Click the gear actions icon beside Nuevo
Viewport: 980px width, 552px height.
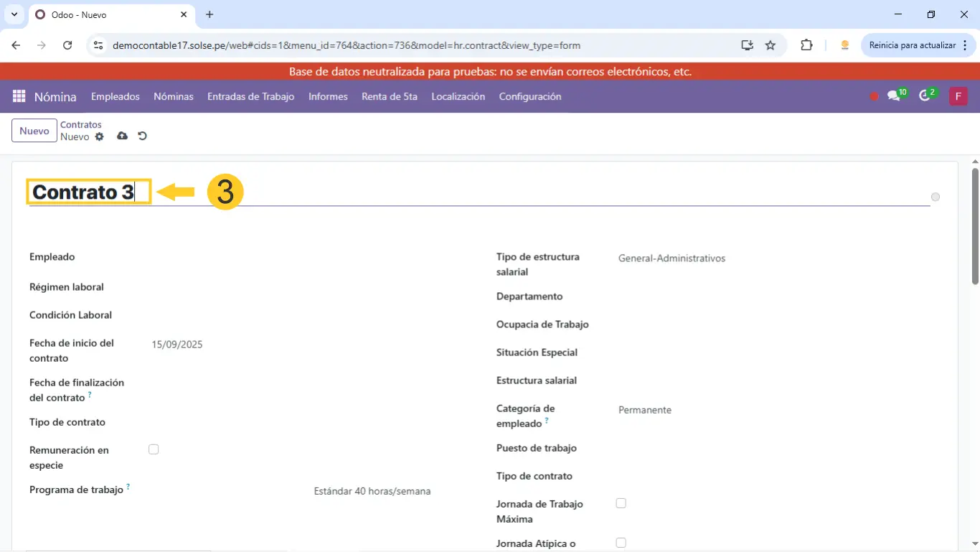(100, 136)
